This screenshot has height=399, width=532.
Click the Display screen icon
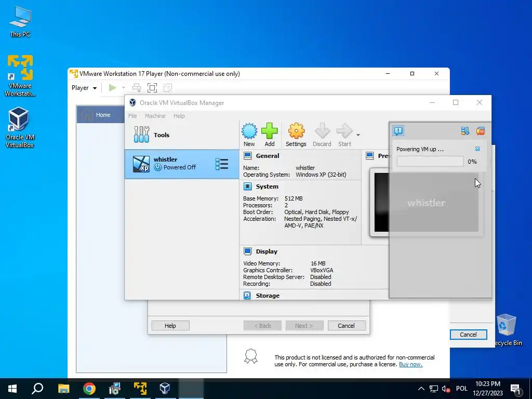248,251
